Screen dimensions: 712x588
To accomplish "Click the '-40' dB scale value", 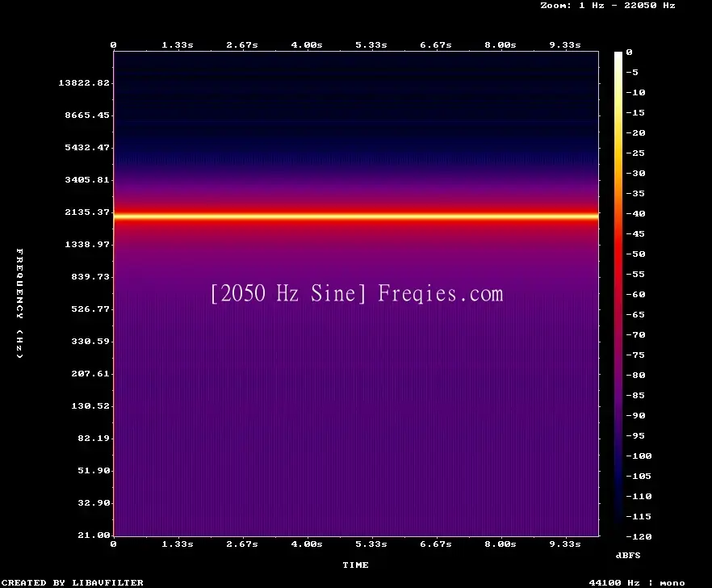I will (635, 213).
